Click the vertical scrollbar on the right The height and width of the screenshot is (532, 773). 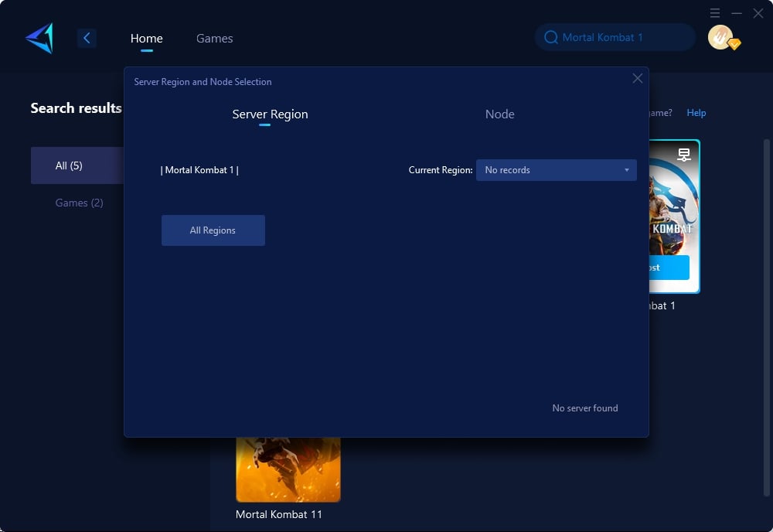point(767,318)
